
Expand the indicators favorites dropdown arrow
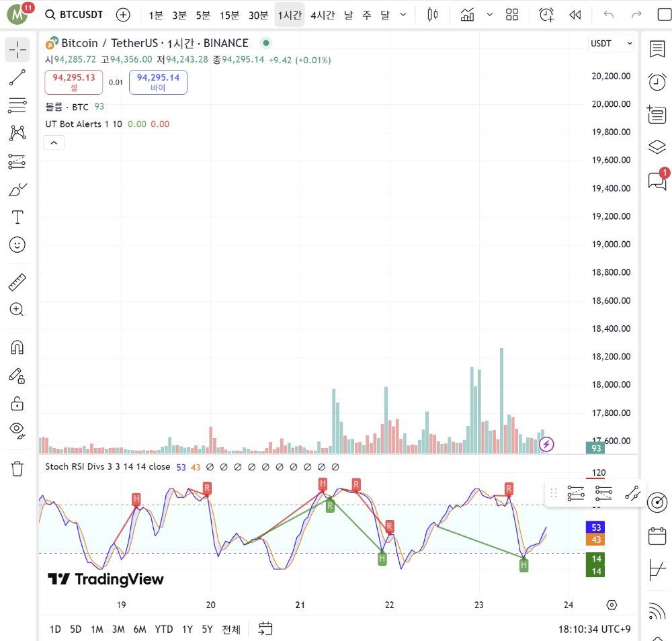[489, 15]
